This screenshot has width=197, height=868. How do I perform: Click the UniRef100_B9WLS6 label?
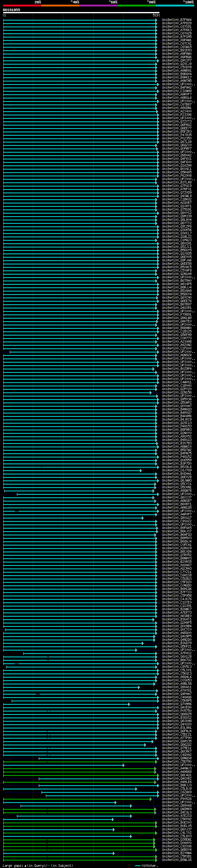[176, 860]
